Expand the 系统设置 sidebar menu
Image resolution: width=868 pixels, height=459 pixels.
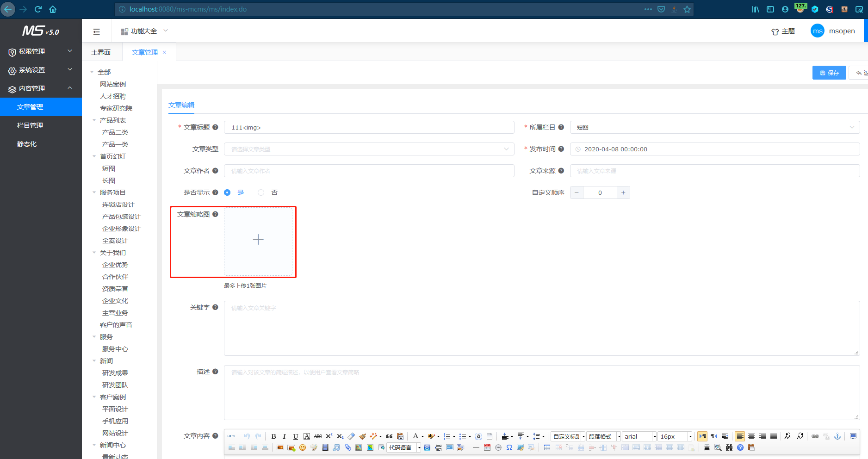[x=41, y=70]
